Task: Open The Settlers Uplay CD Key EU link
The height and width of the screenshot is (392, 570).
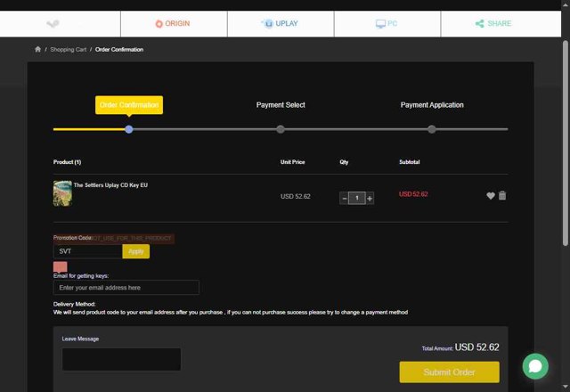Action: 110,185
